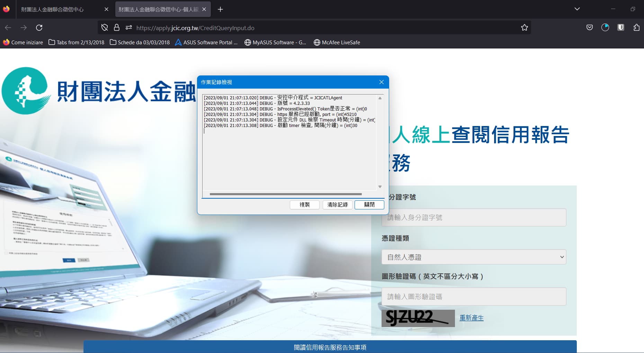Image resolution: width=644 pixels, height=353 pixels.
Task: Open the uBlock shield toolbar icon
Action: click(x=620, y=28)
